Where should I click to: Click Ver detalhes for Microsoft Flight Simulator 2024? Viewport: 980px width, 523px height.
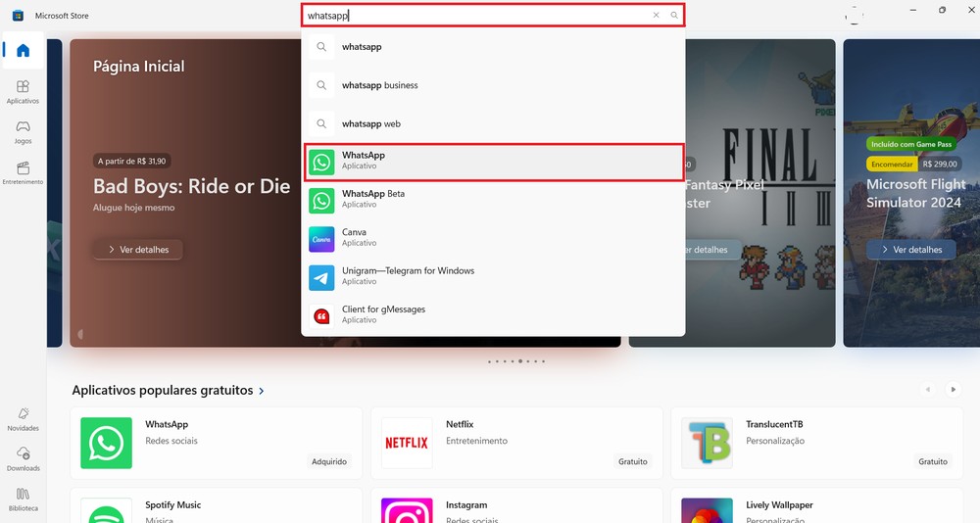coord(910,250)
